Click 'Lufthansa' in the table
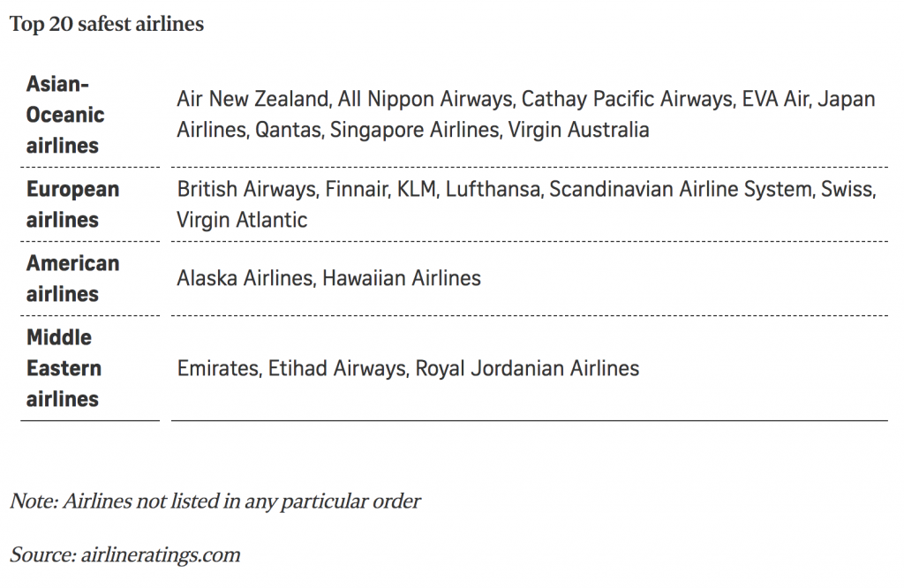This screenshot has width=904, height=588. coord(493,189)
